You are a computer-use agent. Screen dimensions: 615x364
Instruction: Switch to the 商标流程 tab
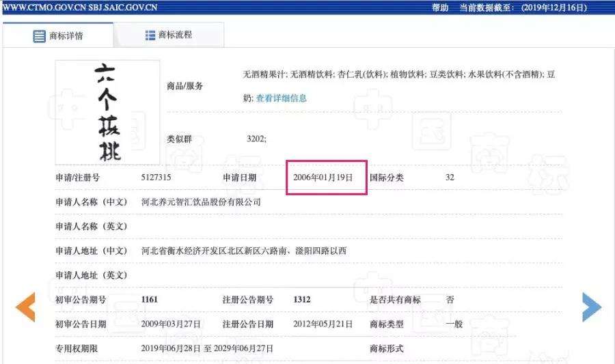pyautogui.click(x=169, y=35)
